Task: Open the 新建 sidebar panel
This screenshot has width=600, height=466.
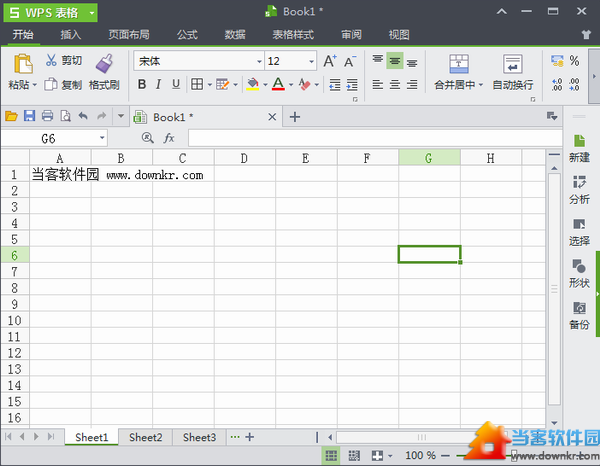Action: (x=579, y=148)
